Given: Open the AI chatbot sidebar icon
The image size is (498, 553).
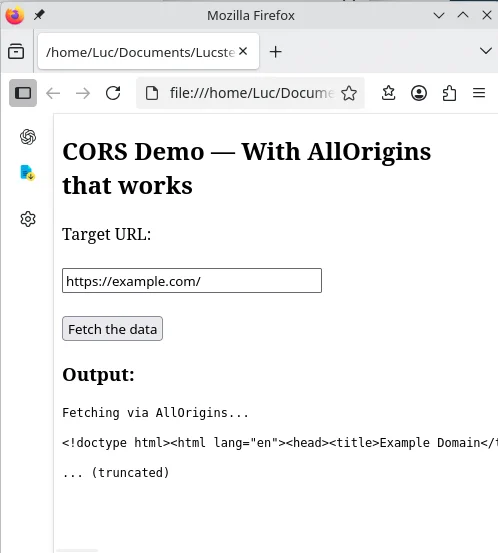Looking at the screenshot, I should pyautogui.click(x=28, y=137).
